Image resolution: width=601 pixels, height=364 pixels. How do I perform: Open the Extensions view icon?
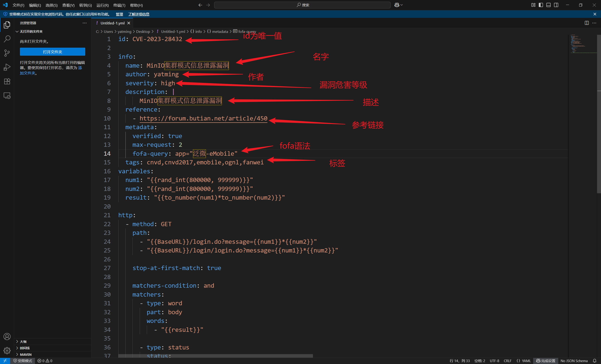click(7, 81)
